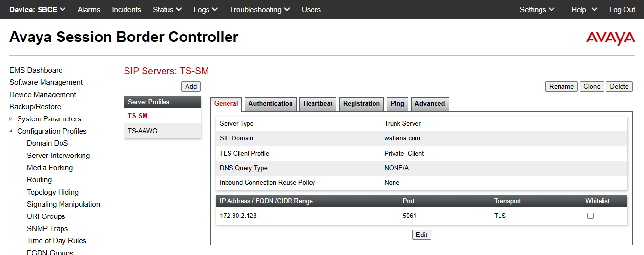This screenshot has width=644, height=255.
Task: Open the Device: SBCE dropdown
Action: (37, 10)
